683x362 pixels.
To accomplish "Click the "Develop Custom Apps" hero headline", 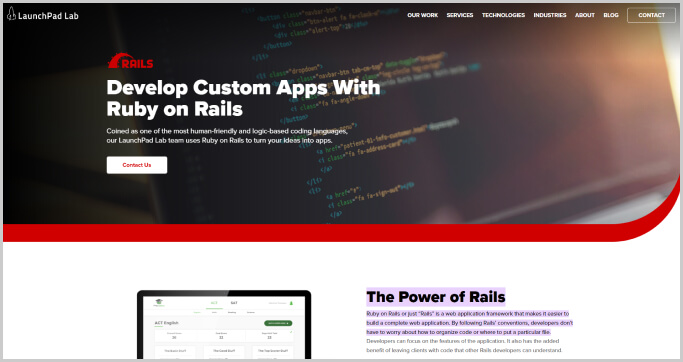I will tap(243, 98).
